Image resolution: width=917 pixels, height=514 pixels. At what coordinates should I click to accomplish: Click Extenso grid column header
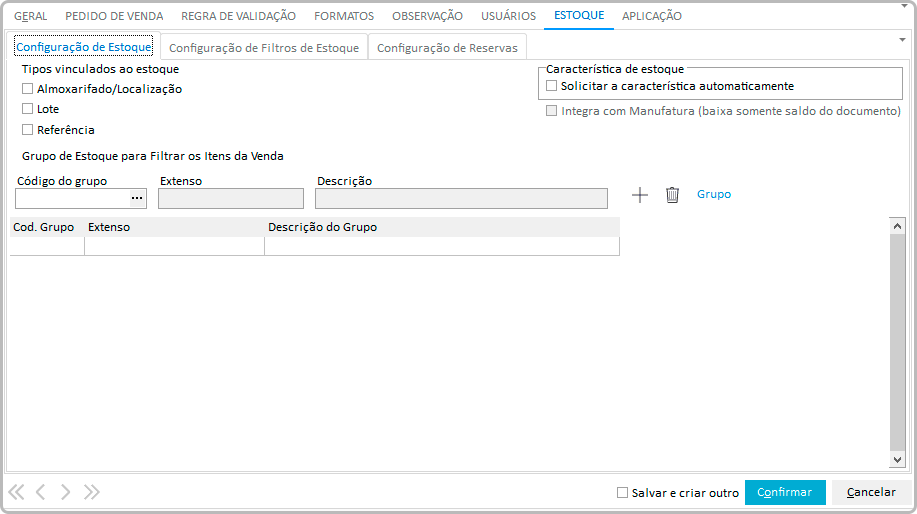(174, 227)
